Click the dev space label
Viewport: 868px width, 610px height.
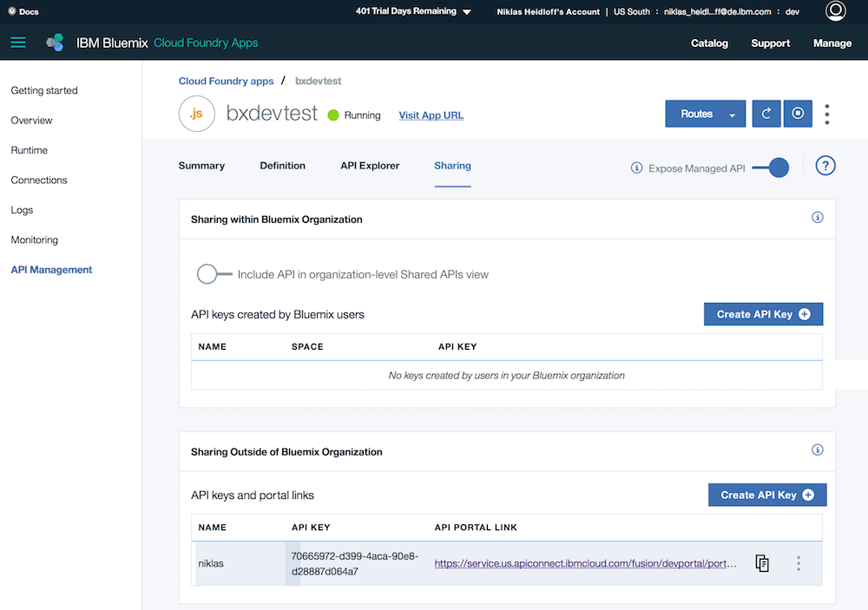click(x=792, y=11)
